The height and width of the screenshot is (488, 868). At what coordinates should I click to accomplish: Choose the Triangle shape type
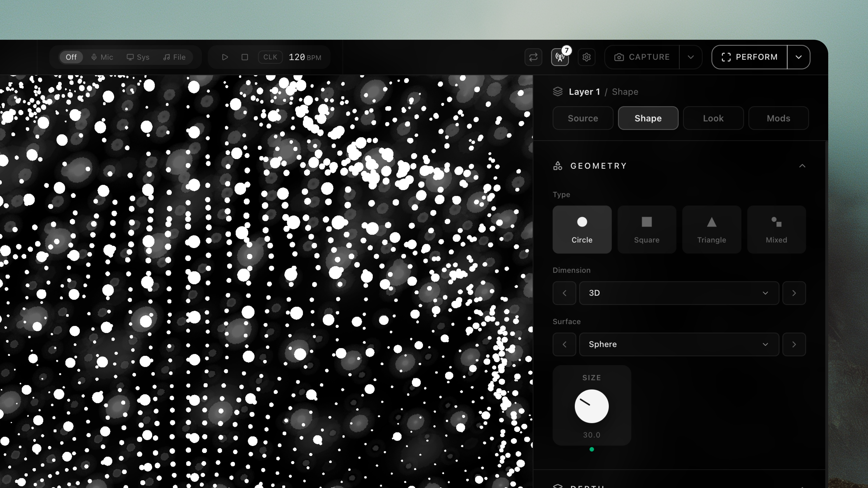pos(712,230)
